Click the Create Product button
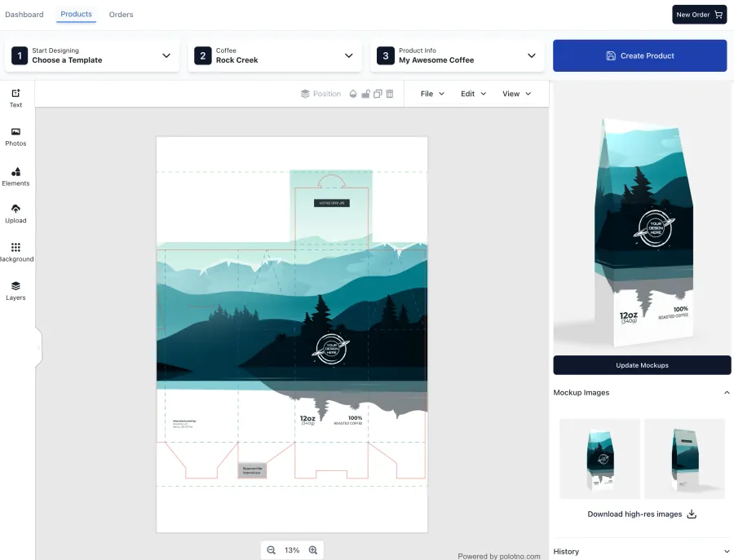This screenshot has width=734, height=560. [639, 55]
